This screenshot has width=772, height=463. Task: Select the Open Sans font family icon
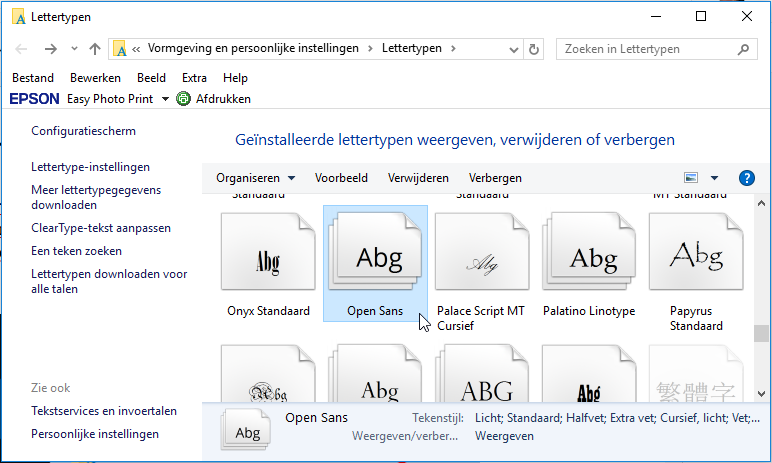tap(375, 252)
